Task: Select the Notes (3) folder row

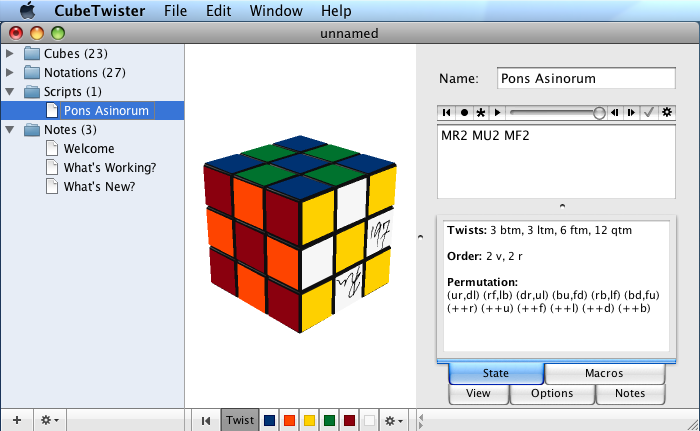Action: (92, 130)
